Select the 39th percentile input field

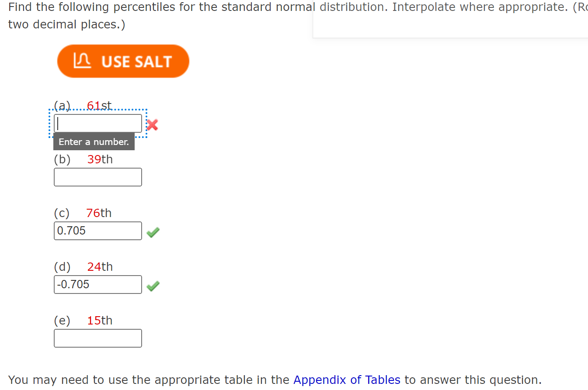pos(97,177)
